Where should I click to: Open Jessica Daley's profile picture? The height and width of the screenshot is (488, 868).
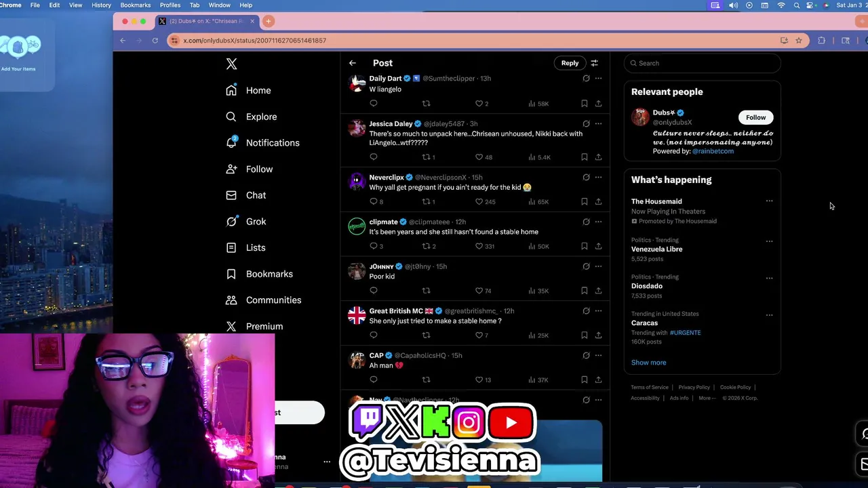[357, 128]
